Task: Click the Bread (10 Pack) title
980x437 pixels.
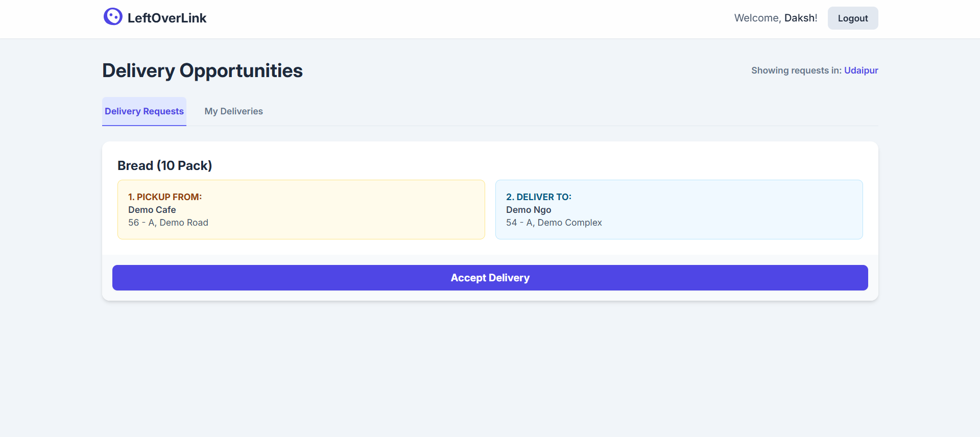Action: [x=164, y=165]
